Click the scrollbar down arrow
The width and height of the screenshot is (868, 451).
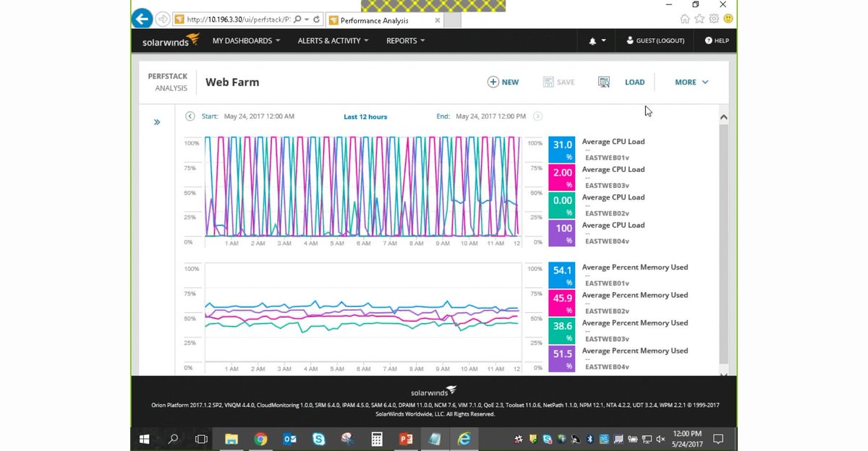pos(724,373)
